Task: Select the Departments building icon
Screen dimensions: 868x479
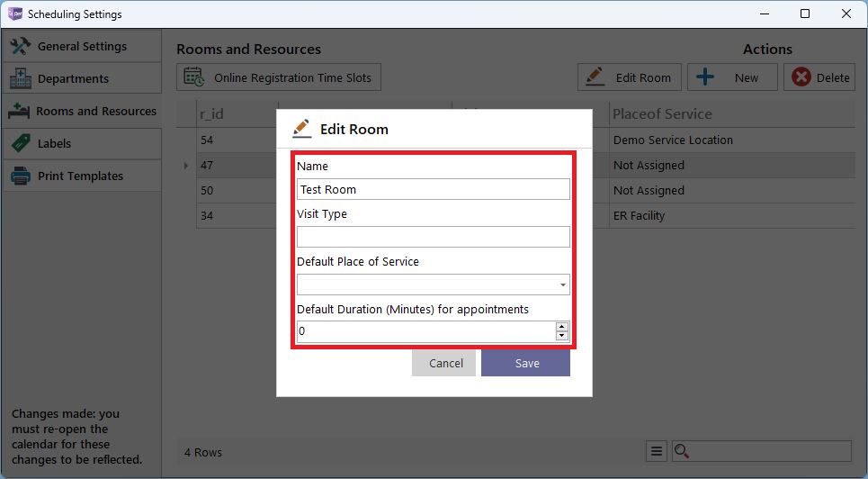Action: (21, 78)
